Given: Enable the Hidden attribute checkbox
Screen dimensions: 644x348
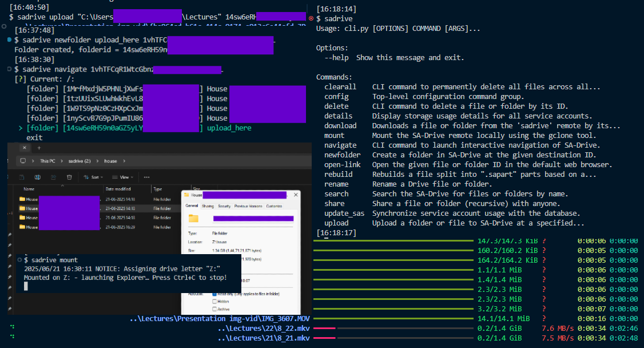Looking at the screenshot, I should tap(214, 302).
